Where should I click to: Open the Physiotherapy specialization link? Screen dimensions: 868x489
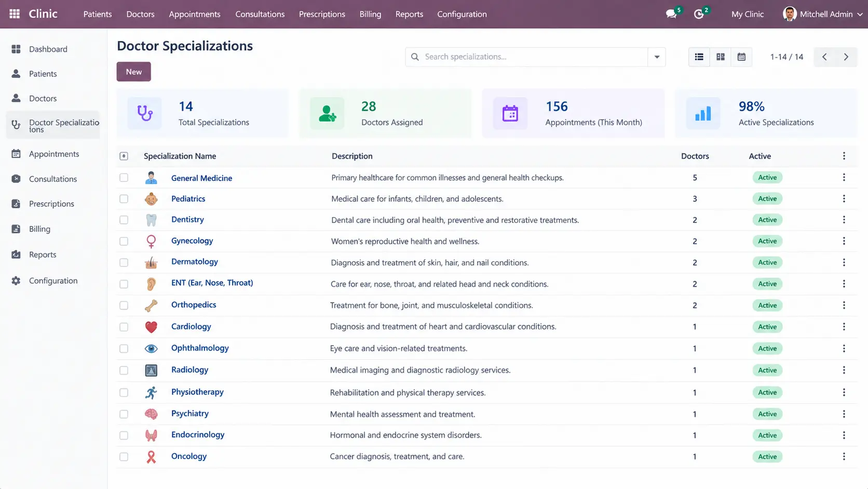tap(197, 392)
